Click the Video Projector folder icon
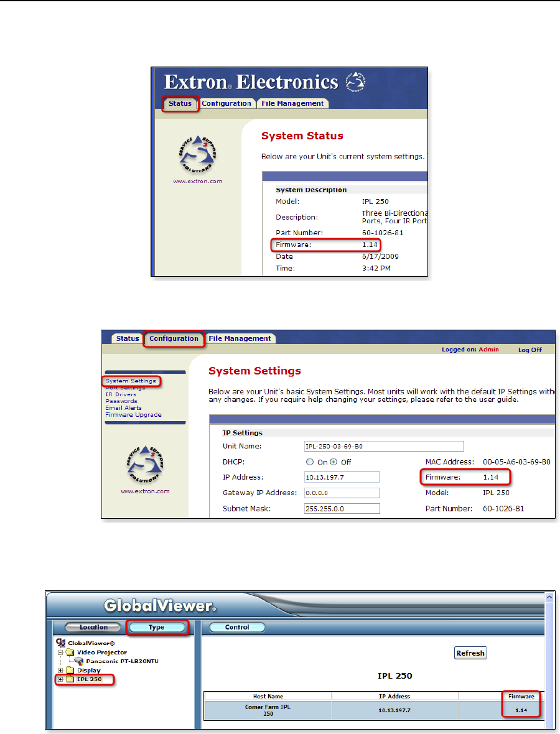The width and height of the screenshot is (560, 734). click(x=70, y=652)
